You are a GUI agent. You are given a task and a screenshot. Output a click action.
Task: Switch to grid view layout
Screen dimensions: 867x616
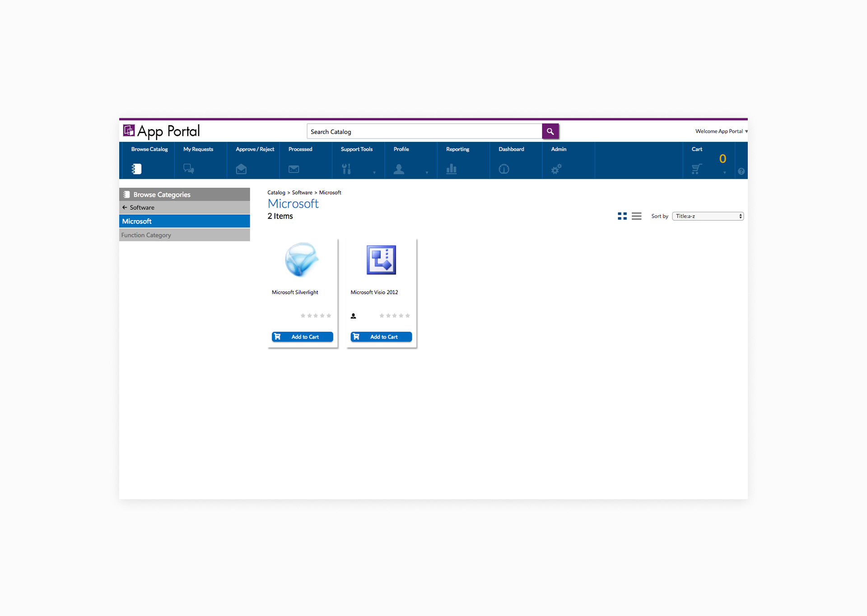[x=622, y=216]
